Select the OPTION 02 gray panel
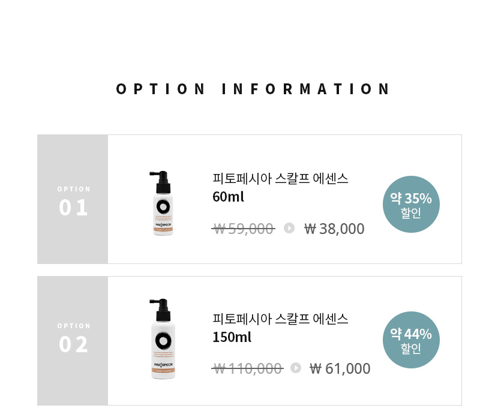This screenshot has height=420, width=504. [73, 341]
